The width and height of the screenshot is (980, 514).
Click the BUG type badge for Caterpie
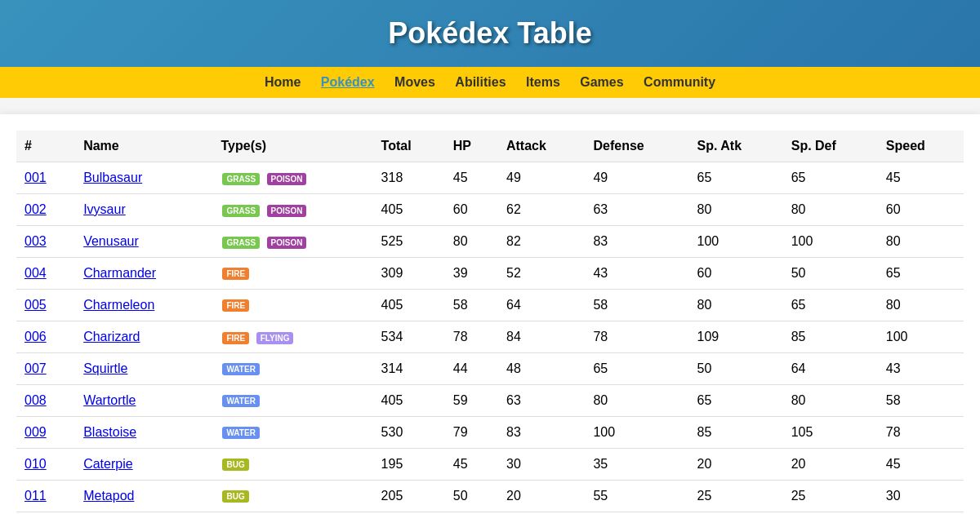click(235, 464)
